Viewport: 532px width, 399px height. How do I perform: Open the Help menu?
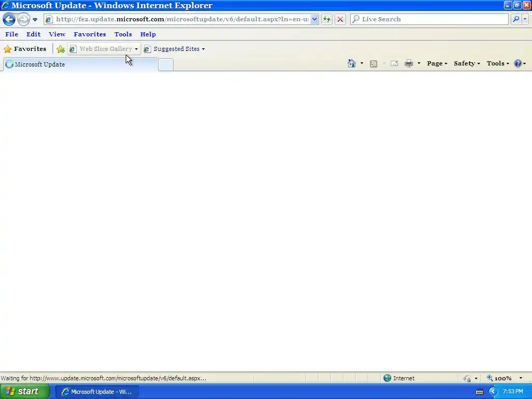[148, 34]
